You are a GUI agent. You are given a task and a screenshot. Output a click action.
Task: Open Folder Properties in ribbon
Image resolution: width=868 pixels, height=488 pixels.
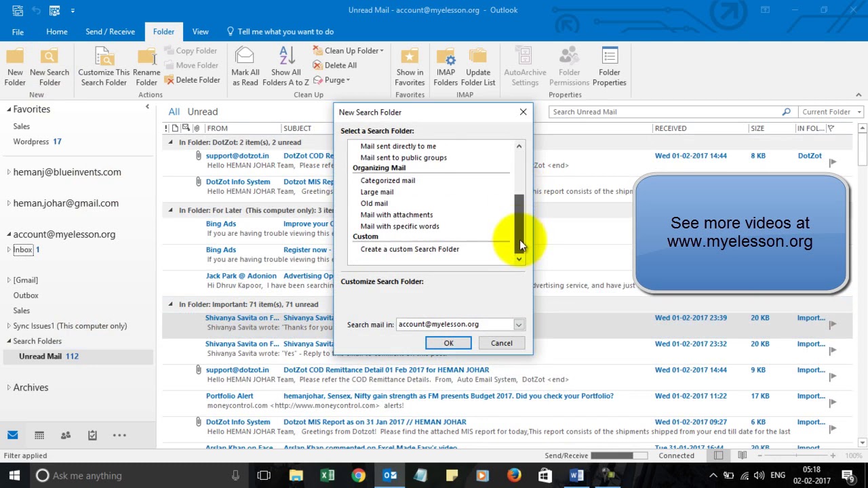(x=609, y=67)
